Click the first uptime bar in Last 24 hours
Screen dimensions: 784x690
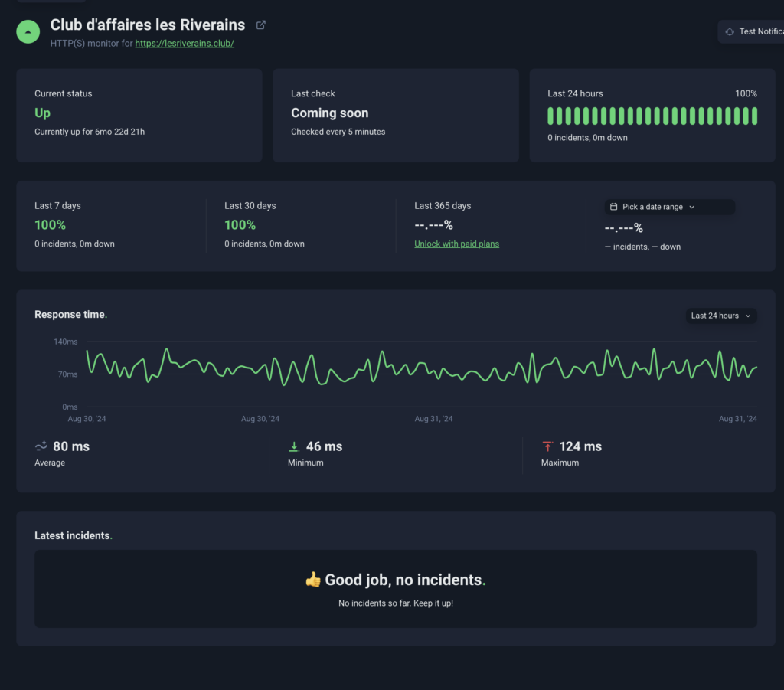coord(550,116)
